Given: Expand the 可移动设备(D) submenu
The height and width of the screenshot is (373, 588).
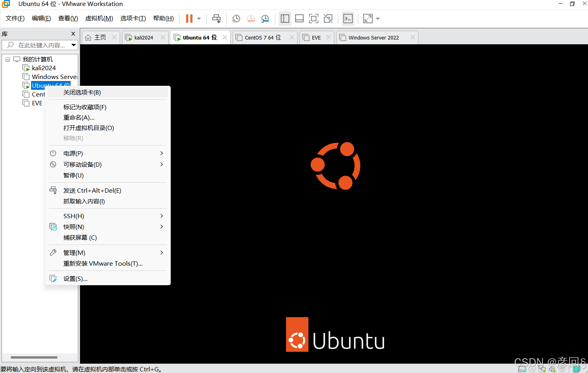Looking at the screenshot, I should coord(107,165).
